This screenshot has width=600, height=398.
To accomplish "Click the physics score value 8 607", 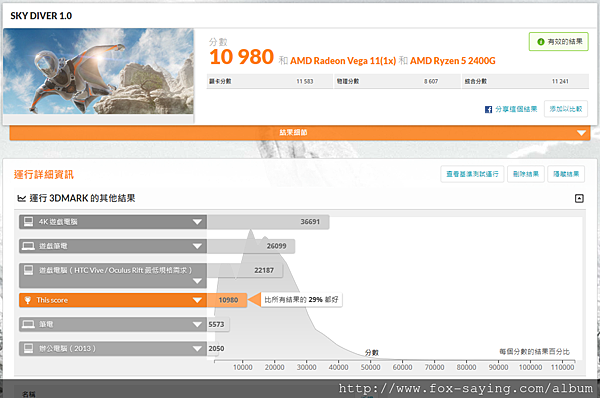I will click(x=431, y=82).
